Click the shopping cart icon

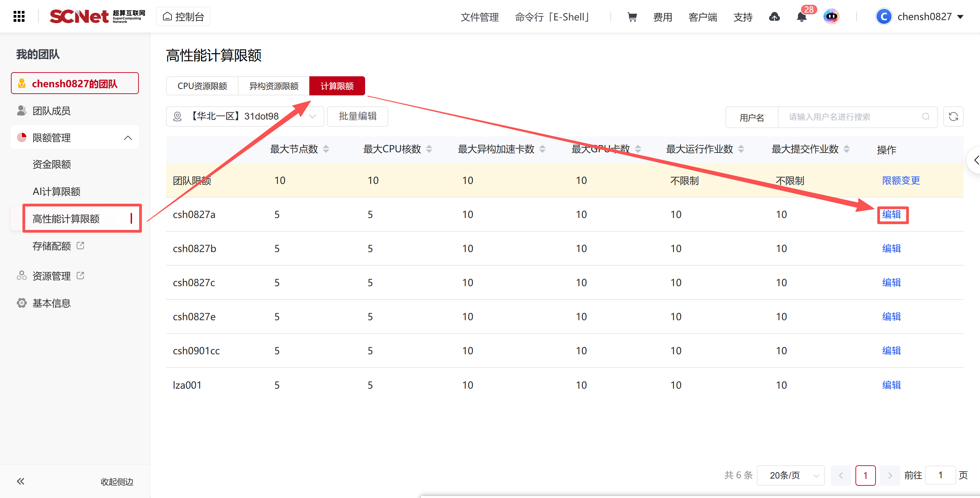click(x=632, y=17)
